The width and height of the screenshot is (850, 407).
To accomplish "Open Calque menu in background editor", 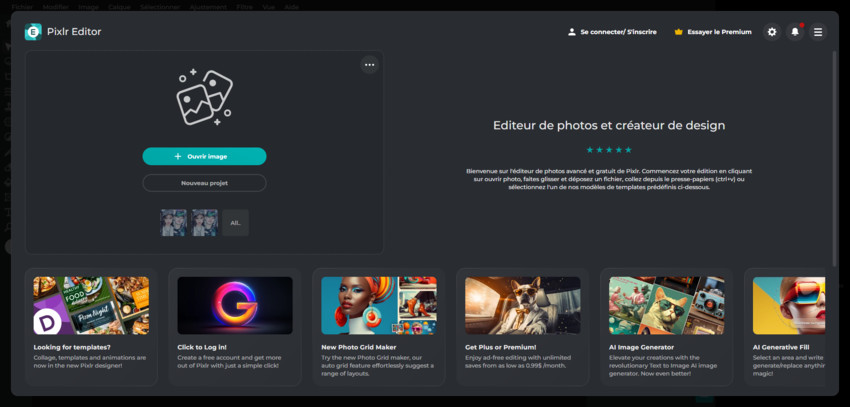I will (x=119, y=8).
